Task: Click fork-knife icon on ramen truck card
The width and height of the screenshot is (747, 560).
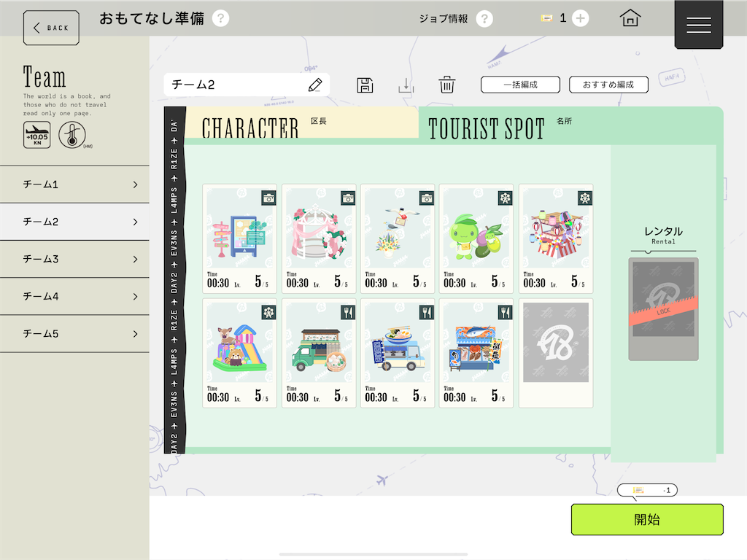Action: pos(427,312)
